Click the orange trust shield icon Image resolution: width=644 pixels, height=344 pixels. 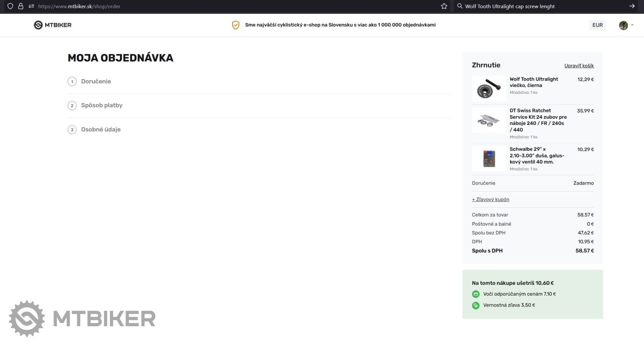235,25
